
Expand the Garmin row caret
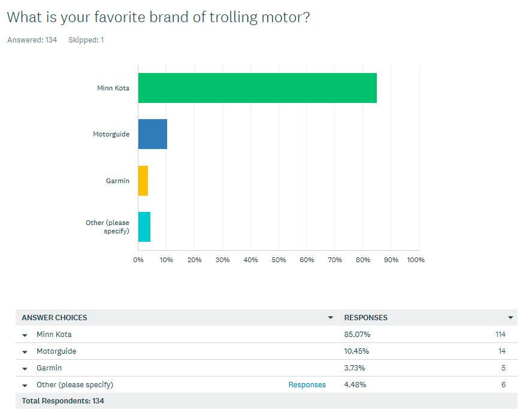(25, 369)
